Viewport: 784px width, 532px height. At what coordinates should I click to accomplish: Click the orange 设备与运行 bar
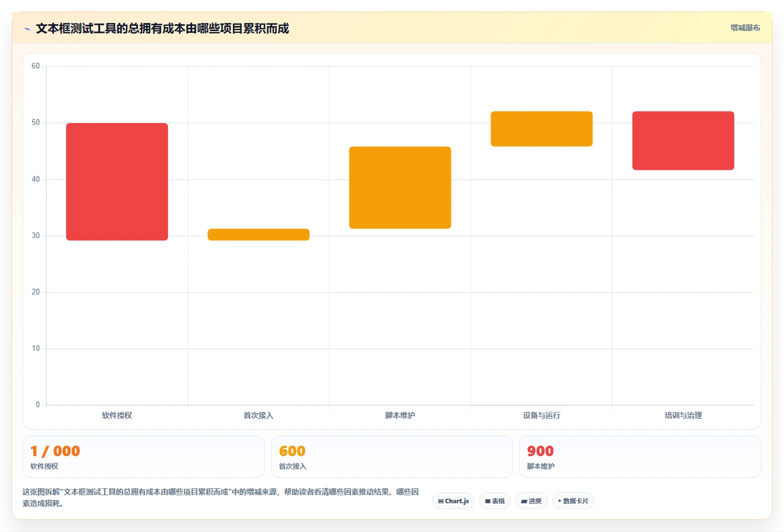(x=541, y=129)
